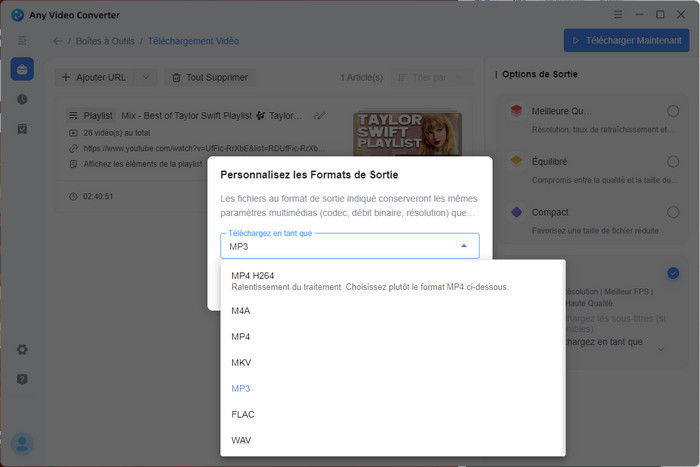This screenshot has height=467, width=700.
Task: Click the Boîtes à Outils breadcrumb
Action: pos(105,41)
